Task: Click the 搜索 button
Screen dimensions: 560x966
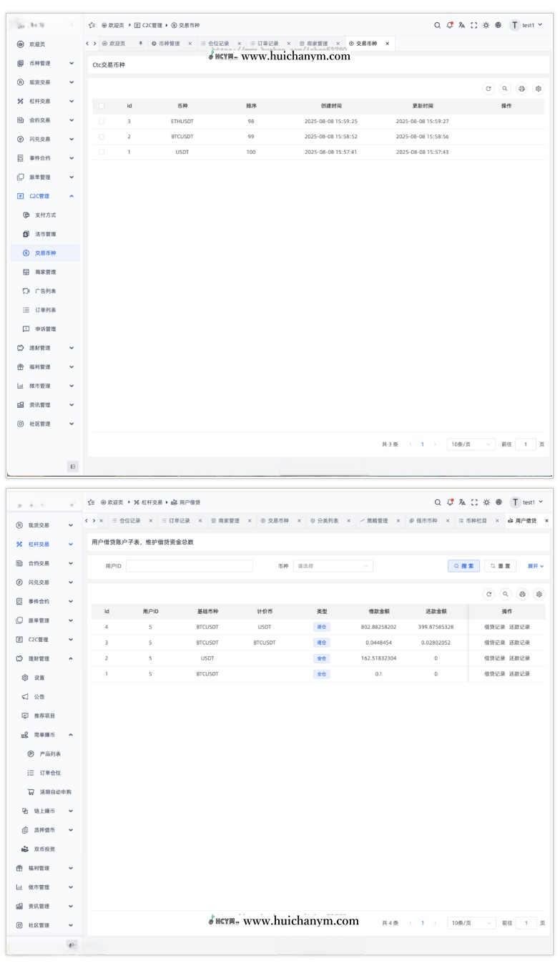Action: pos(463,566)
